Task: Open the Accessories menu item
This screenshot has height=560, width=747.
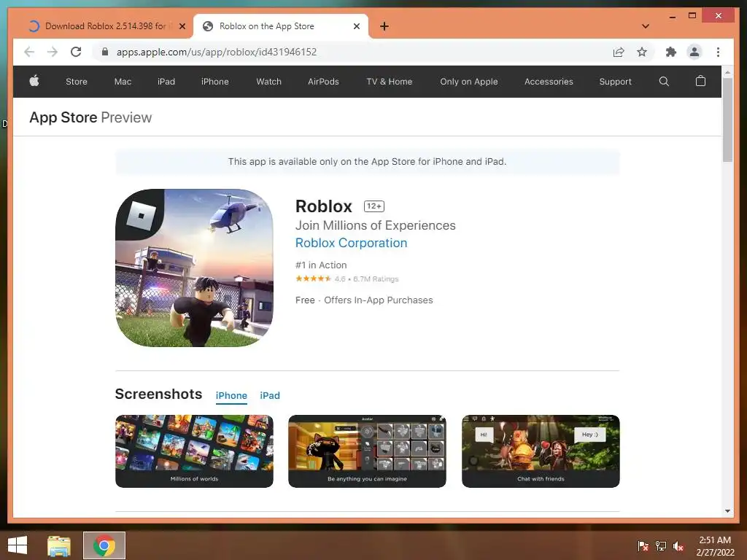Action: point(549,82)
